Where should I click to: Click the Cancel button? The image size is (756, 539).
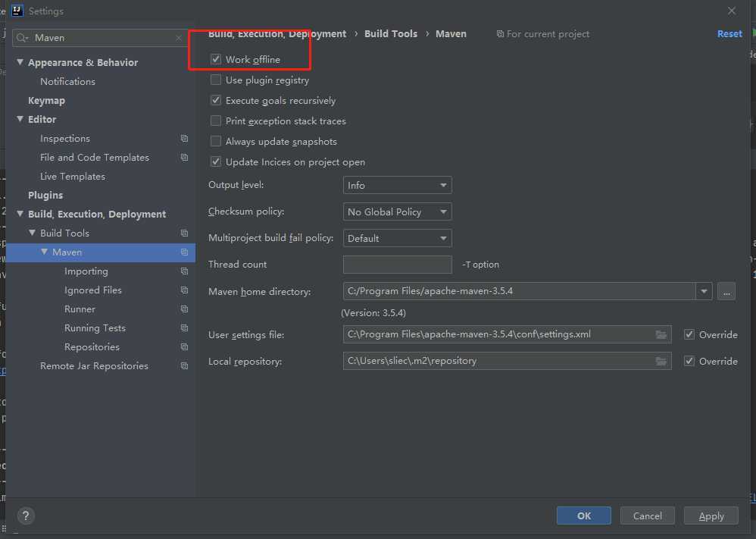coord(648,515)
